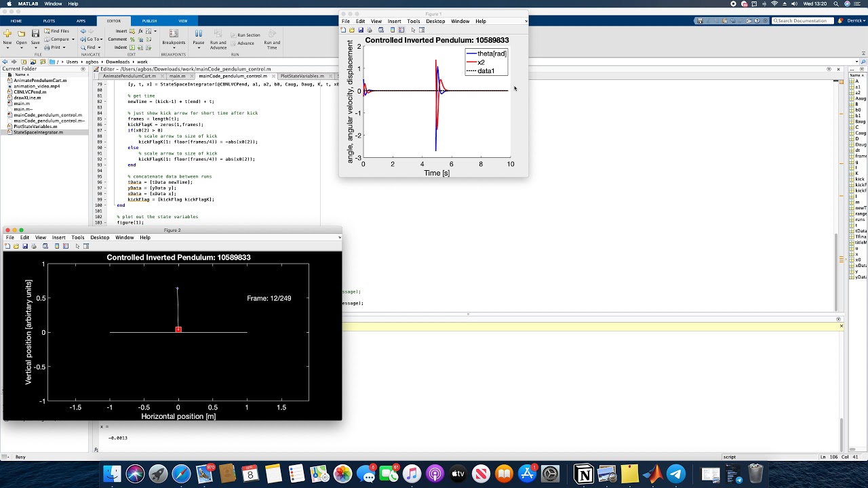Click New Figure icon in Figure 1 toolbar
The height and width of the screenshot is (488, 868).
[344, 30]
